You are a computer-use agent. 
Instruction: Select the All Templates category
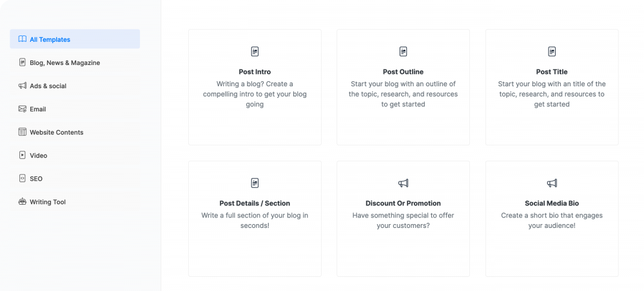[x=50, y=39]
